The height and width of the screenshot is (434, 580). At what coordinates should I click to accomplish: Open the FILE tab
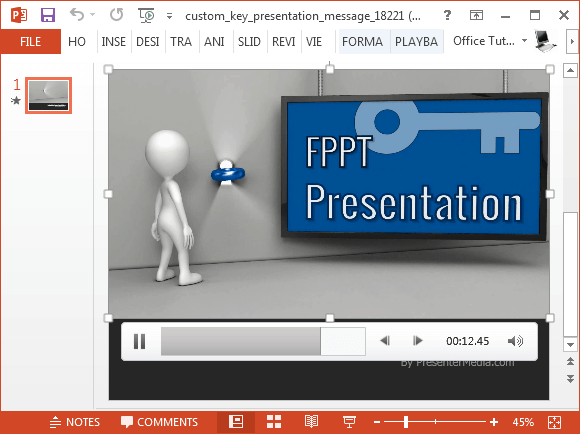[x=31, y=41]
